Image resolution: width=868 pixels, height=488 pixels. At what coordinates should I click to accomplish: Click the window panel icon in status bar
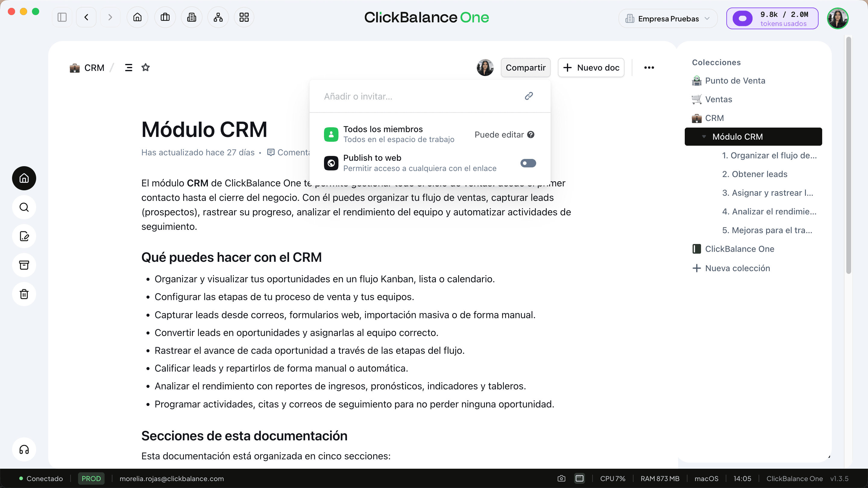[x=579, y=479]
